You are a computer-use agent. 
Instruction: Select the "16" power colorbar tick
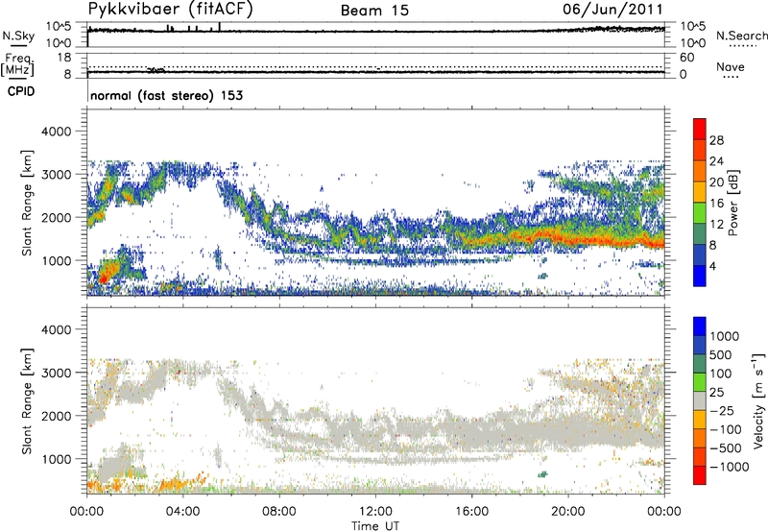pos(716,204)
